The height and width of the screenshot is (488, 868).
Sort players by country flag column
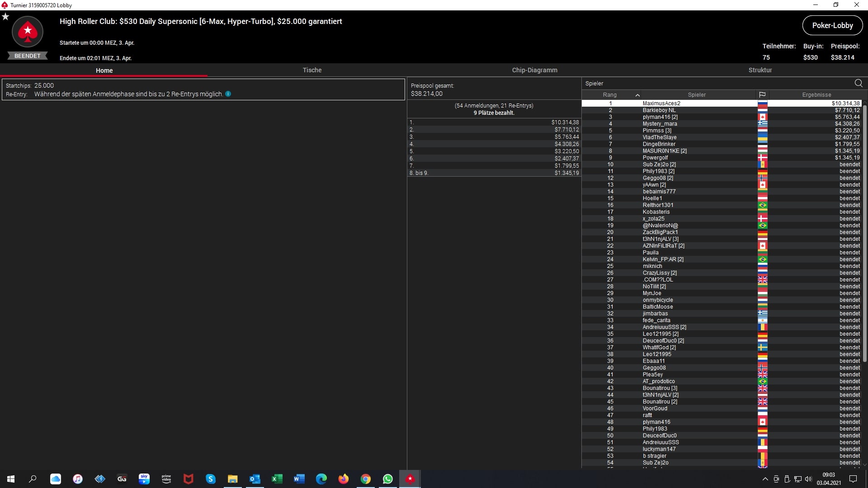point(762,95)
